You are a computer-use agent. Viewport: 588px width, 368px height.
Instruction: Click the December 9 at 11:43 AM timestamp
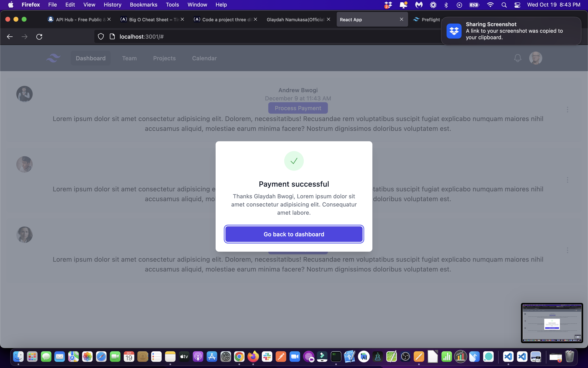(x=298, y=98)
